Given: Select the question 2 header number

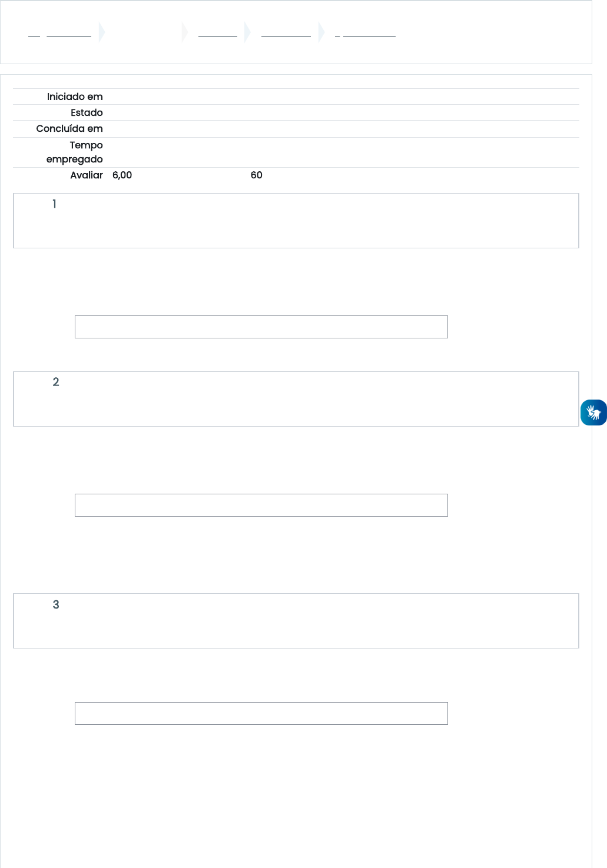Looking at the screenshot, I should (x=56, y=382).
